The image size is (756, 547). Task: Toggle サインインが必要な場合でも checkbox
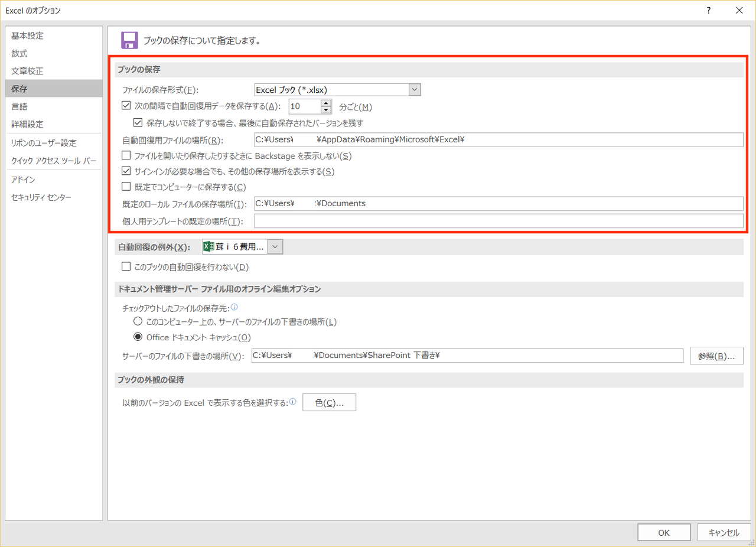pos(126,172)
